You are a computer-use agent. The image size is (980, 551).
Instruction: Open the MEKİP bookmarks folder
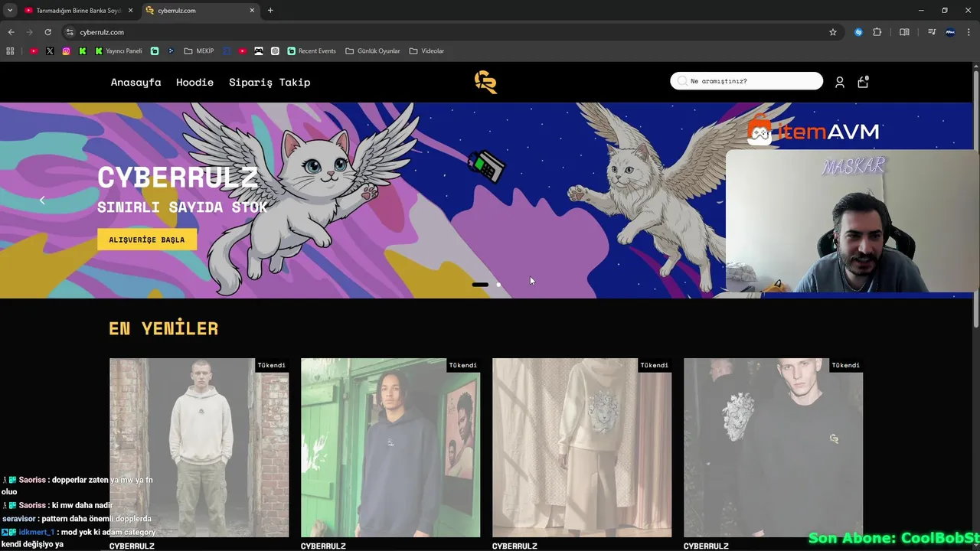[x=199, y=51]
